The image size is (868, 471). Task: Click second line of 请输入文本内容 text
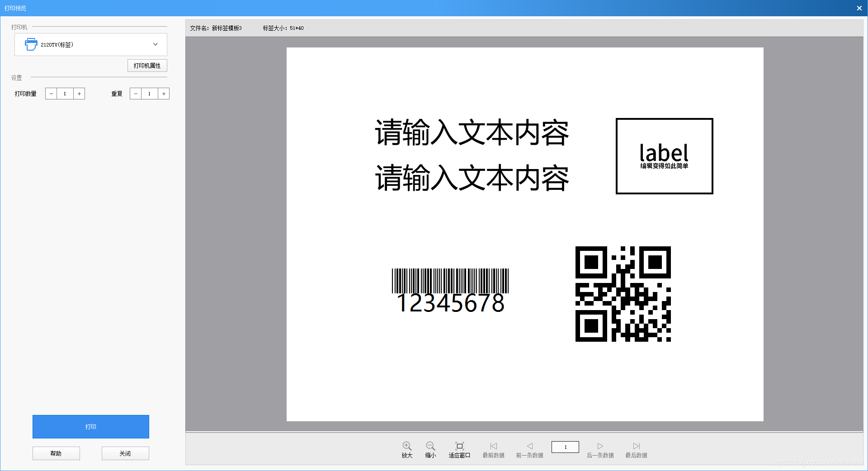click(x=472, y=178)
